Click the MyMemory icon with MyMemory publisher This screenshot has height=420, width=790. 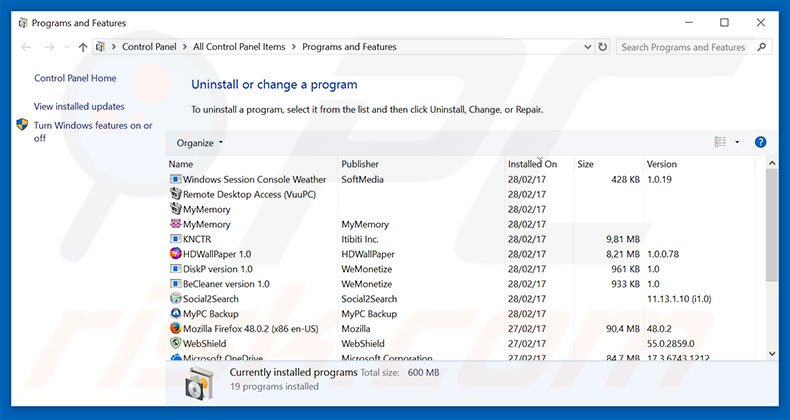click(175, 224)
